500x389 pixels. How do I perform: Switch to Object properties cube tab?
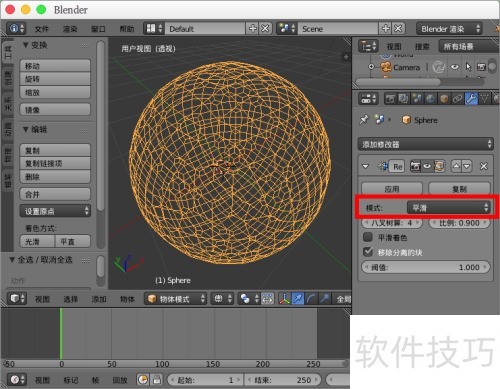(x=444, y=99)
